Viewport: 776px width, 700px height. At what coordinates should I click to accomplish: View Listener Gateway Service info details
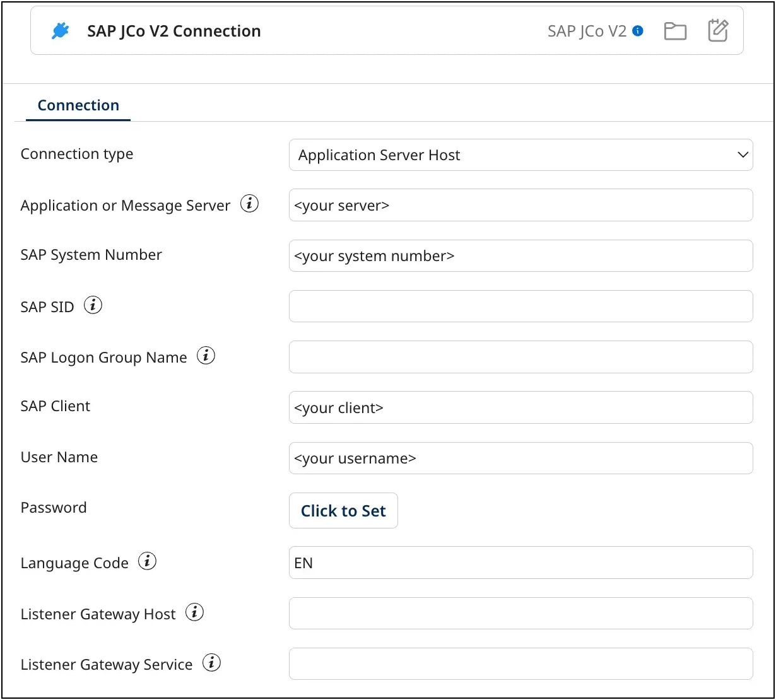click(212, 663)
